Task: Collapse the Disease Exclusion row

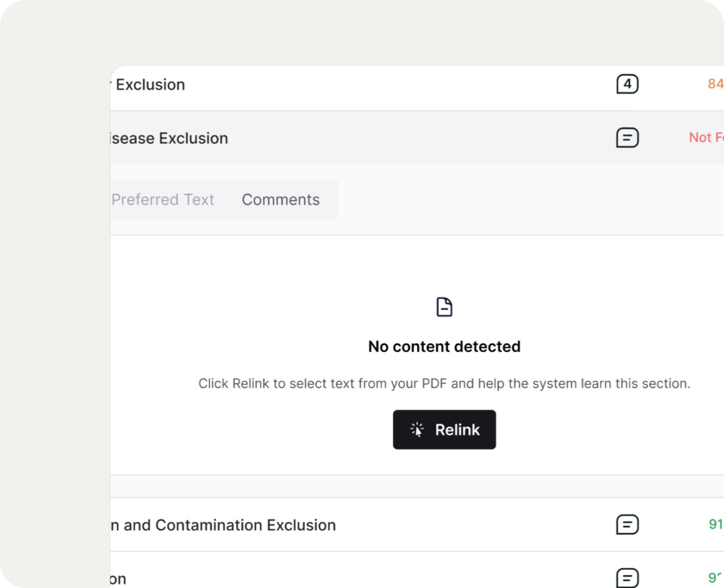Action: [x=417, y=138]
